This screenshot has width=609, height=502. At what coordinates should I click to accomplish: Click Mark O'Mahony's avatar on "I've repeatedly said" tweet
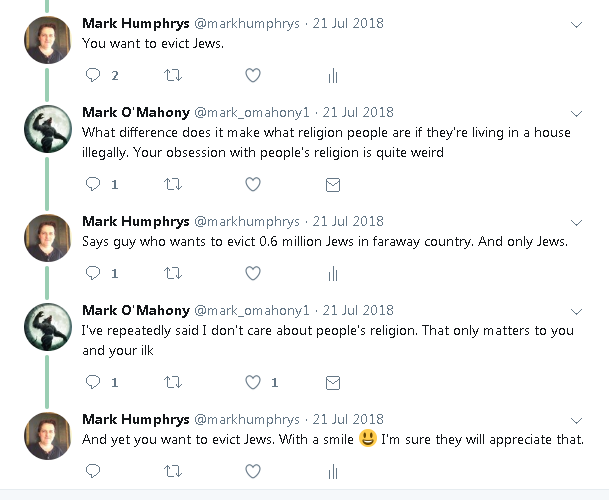pyautogui.click(x=47, y=324)
